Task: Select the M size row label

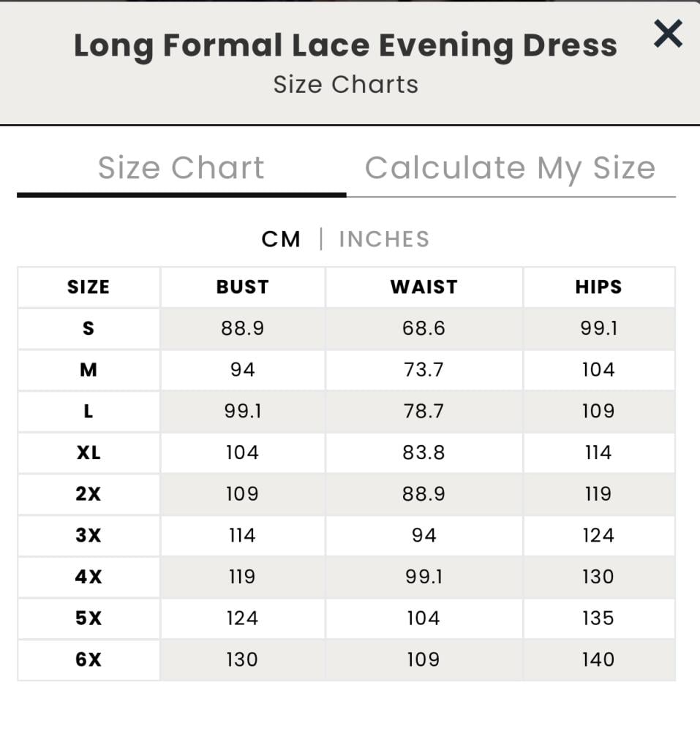Action: coord(89,370)
